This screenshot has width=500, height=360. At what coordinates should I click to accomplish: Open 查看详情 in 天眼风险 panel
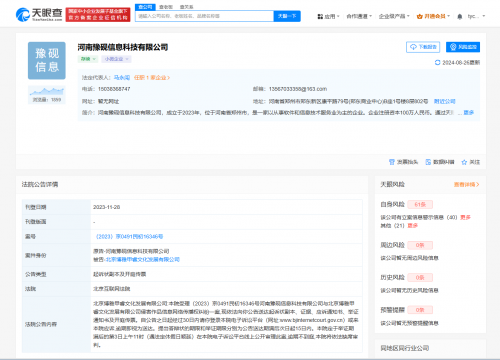point(466,184)
